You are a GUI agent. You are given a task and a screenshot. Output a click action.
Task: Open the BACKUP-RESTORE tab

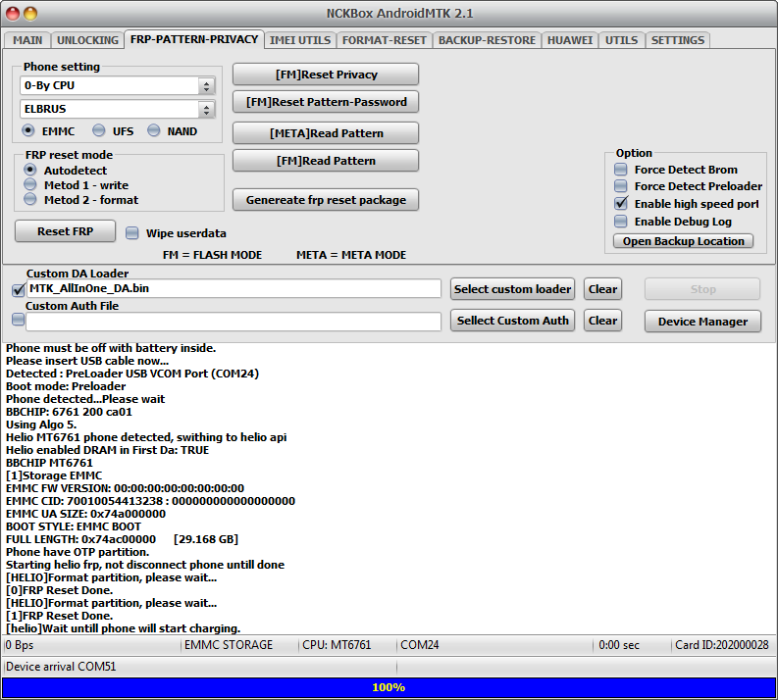(487, 40)
